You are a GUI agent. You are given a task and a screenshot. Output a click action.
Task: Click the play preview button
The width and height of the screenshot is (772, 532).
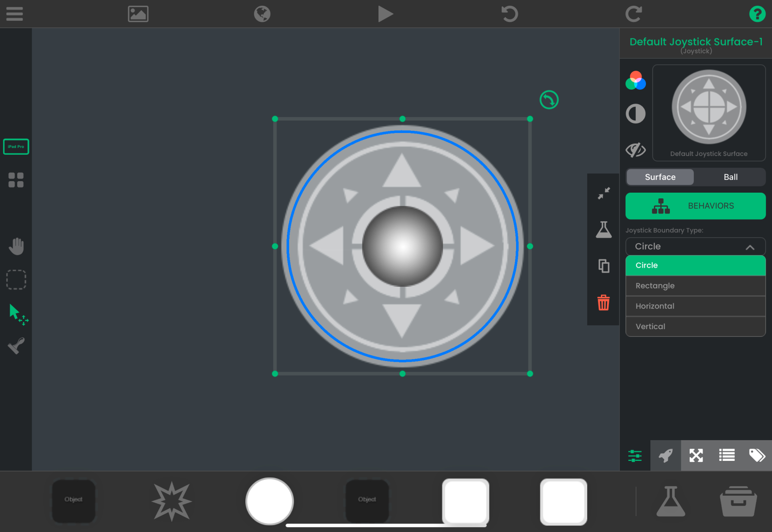385,14
